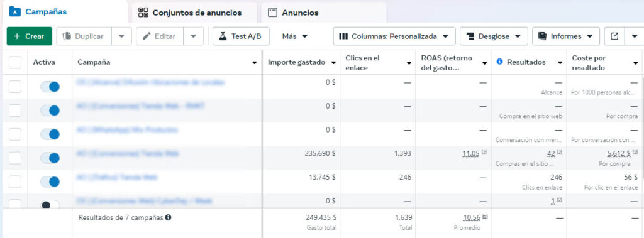Click the Conjuntos de anuncios grid icon
Image resolution: width=644 pixels, height=238 pixels.
pyautogui.click(x=143, y=13)
